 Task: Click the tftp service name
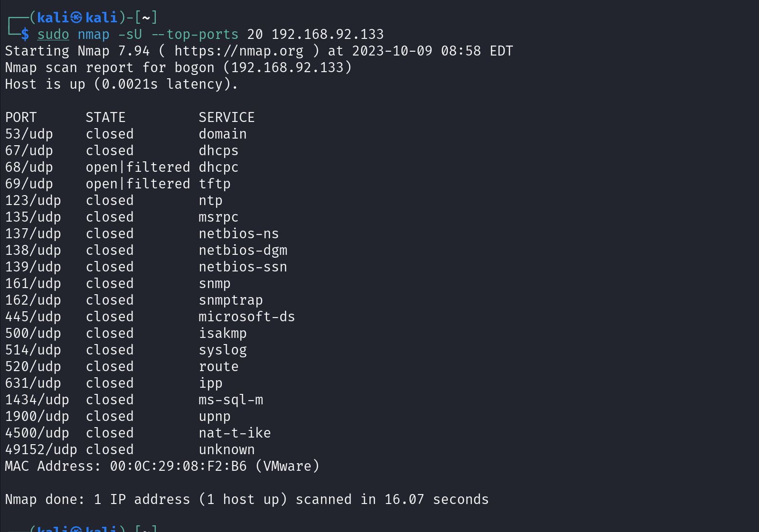214,184
